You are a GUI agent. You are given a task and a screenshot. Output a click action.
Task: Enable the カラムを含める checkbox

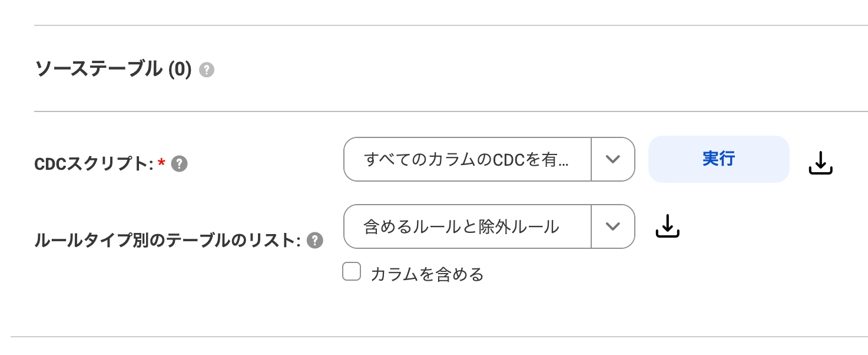pyautogui.click(x=352, y=272)
